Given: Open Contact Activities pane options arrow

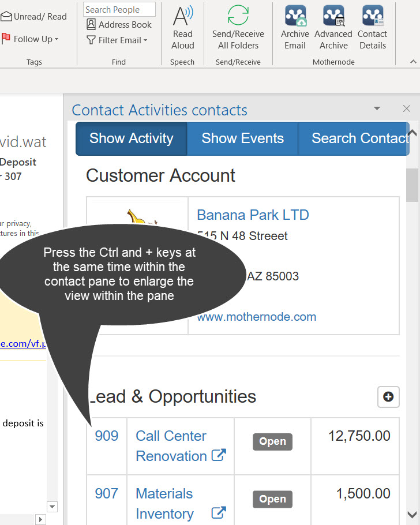Looking at the screenshot, I should coord(377,108).
